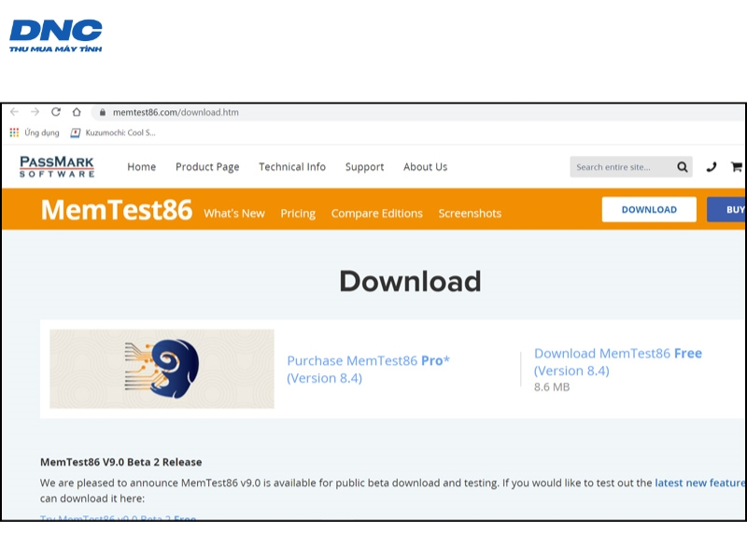Image resolution: width=747 pixels, height=560 pixels.
Task: Open the Ứng dụng apps grid icon
Action: click(14, 133)
